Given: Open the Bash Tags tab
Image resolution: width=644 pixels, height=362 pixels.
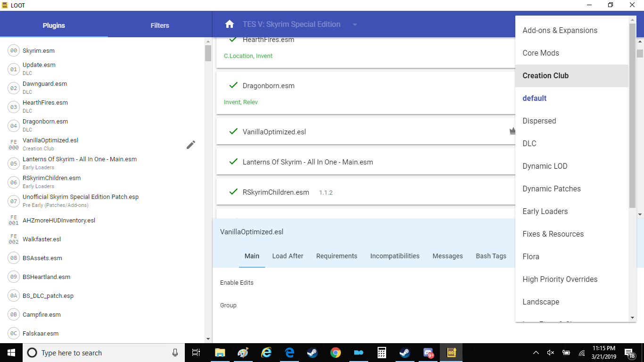Looking at the screenshot, I should (491, 256).
